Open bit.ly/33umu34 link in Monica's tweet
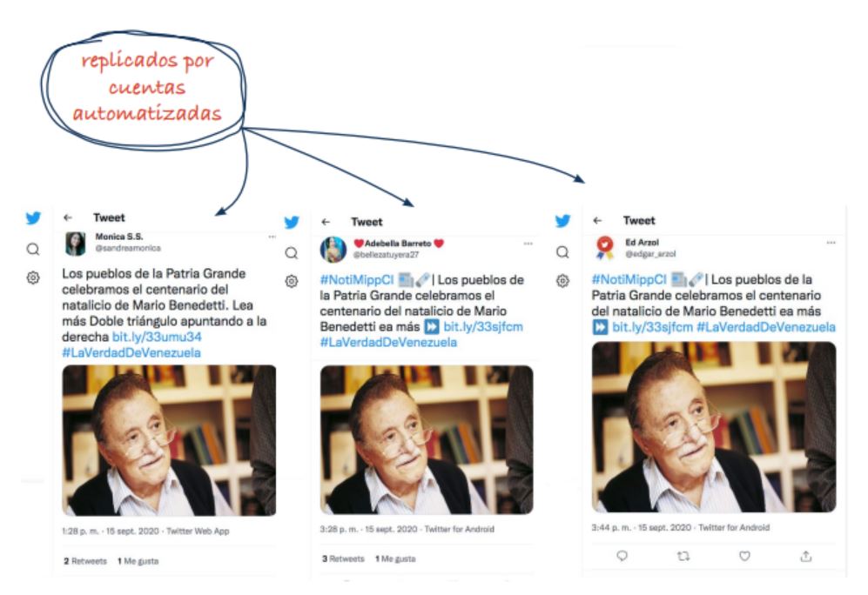The image size is (868, 595). 157,337
